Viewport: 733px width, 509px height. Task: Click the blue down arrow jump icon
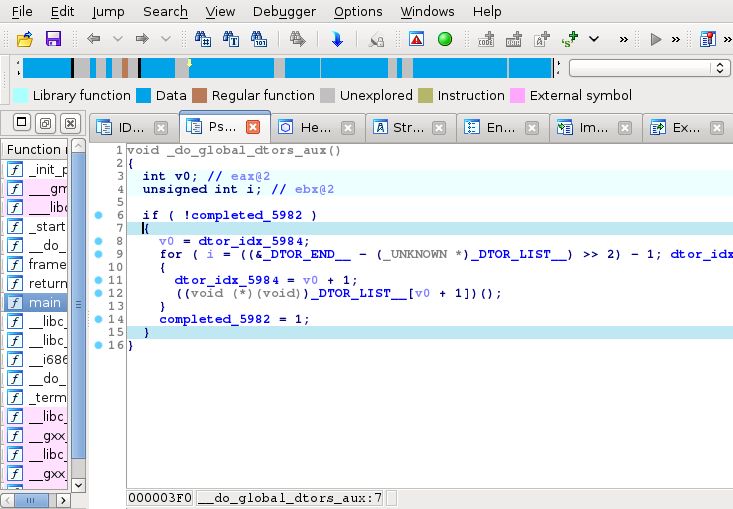(337, 39)
